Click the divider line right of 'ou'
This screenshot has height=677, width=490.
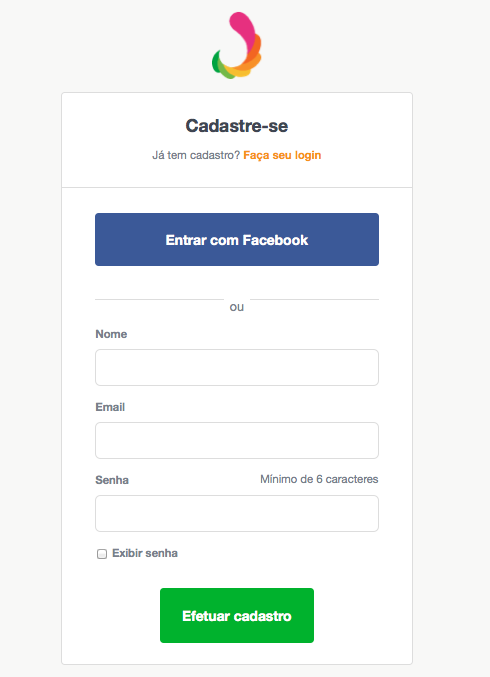coord(314,299)
